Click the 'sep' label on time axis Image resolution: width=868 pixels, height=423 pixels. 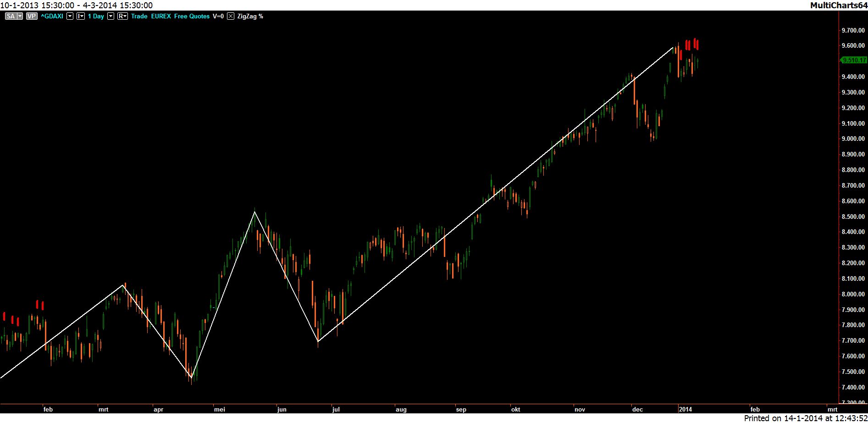pos(461,410)
